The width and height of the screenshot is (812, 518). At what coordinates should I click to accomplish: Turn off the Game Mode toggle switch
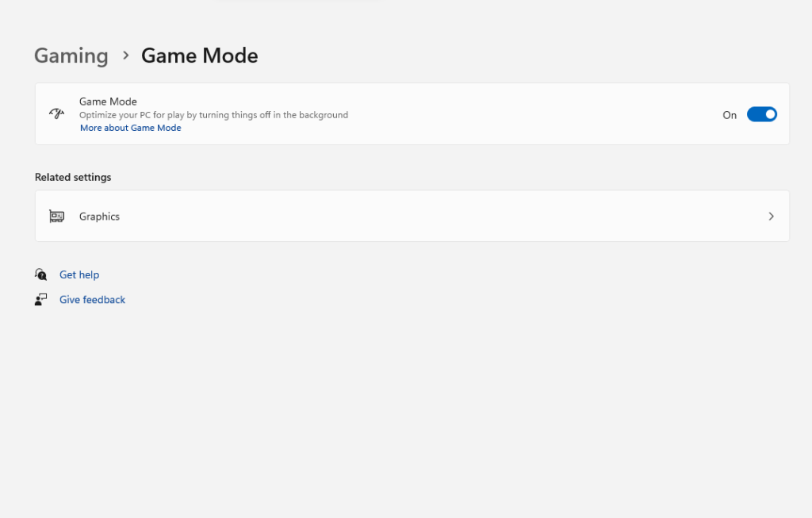(761, 114)
